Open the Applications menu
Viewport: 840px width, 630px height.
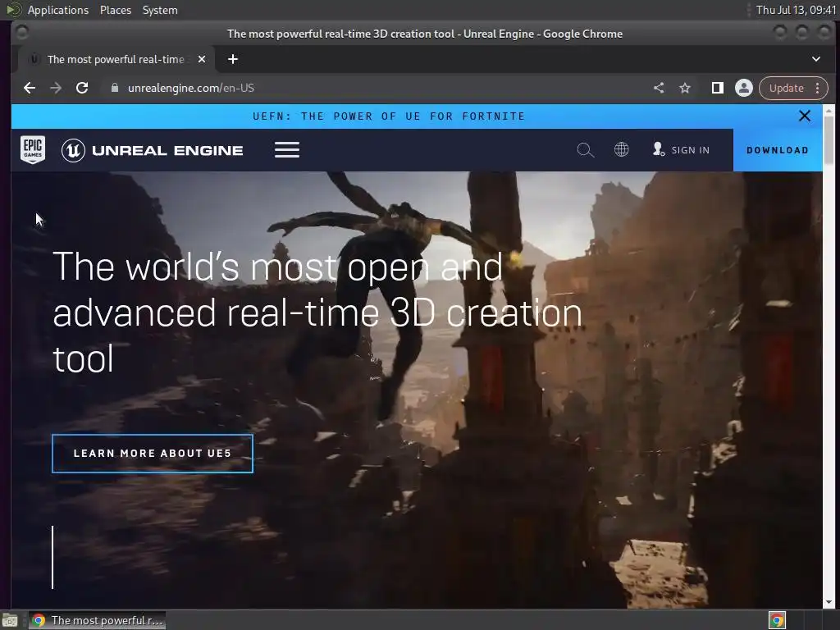coord(58,10)
